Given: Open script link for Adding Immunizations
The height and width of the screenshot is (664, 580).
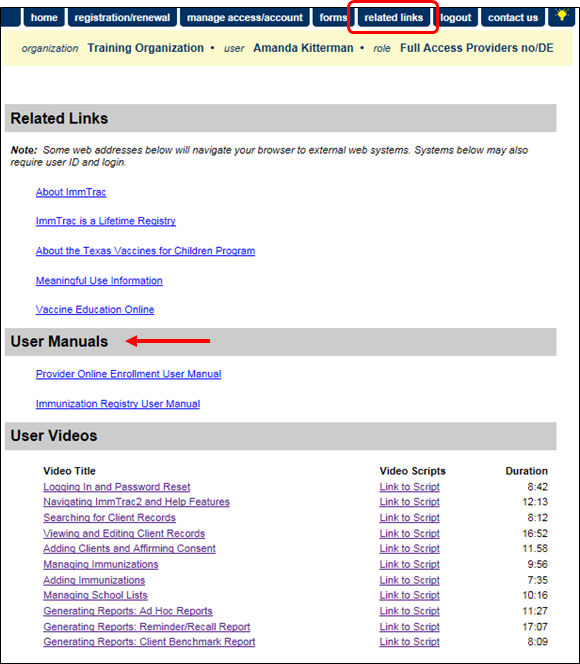Looking at the screenshot, I should pyautogui.click(x=409, y=580).
